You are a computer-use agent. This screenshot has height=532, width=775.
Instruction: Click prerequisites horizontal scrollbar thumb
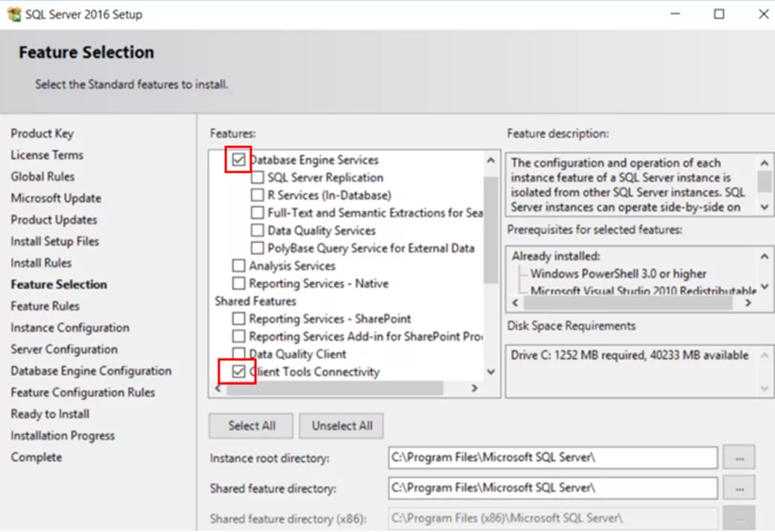pos(627,303)
